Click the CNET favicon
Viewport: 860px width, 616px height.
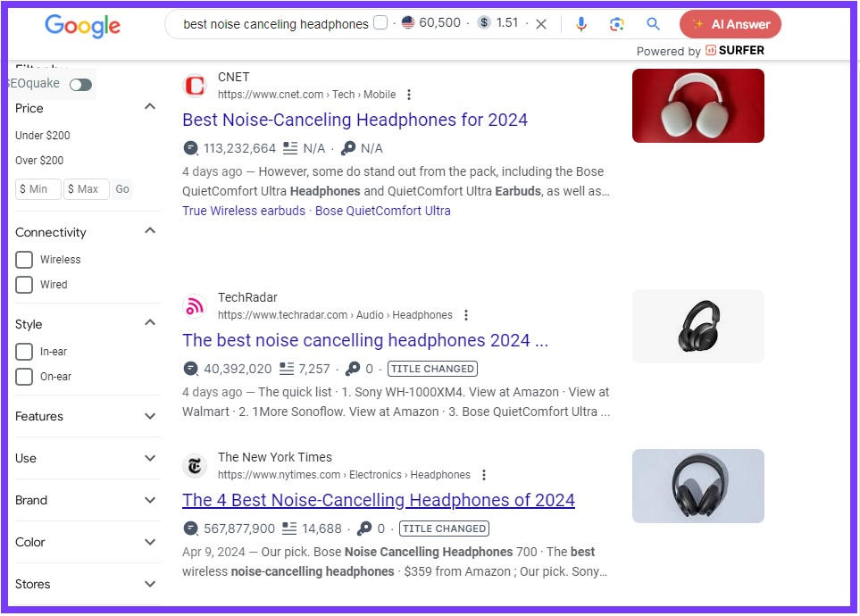(196, 85)
